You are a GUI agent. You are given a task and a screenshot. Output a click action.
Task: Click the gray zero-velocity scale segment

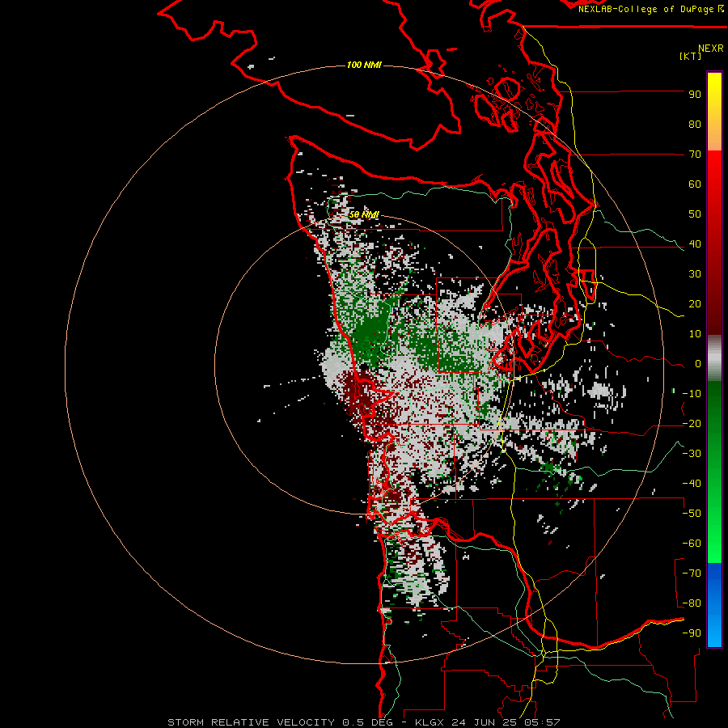click(714, 358)
